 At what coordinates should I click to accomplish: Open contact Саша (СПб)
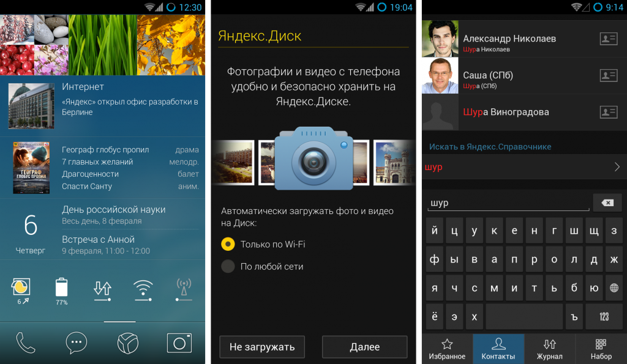point(524,75)
